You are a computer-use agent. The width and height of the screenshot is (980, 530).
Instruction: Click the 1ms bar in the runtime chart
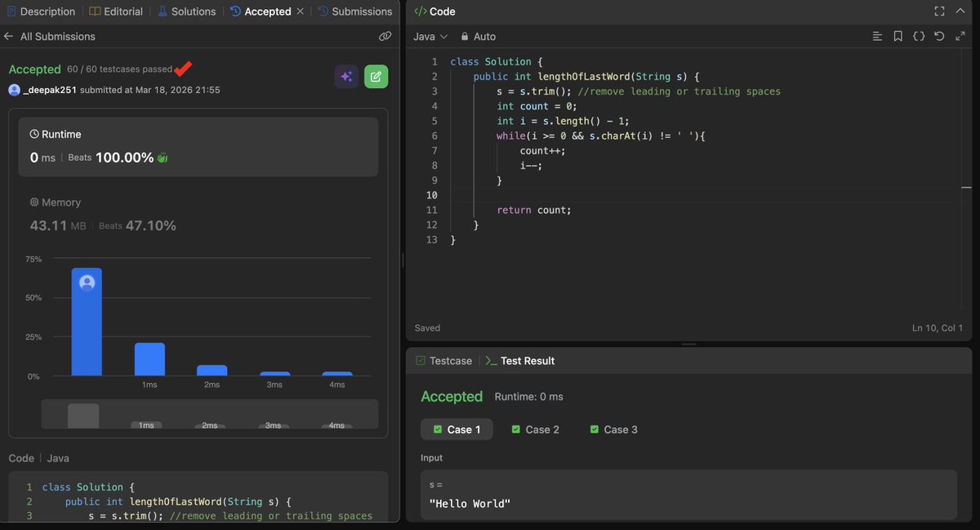[149, 359]
